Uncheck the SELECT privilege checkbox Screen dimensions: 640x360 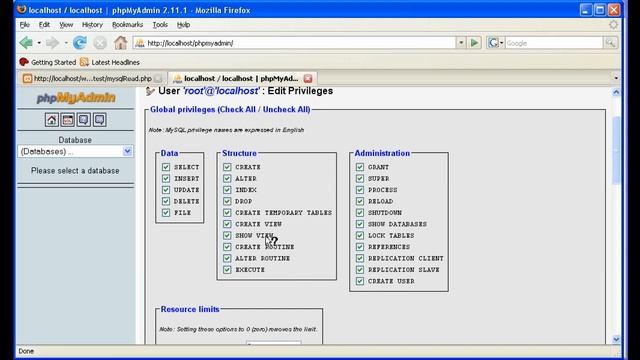tap(166, 167)
